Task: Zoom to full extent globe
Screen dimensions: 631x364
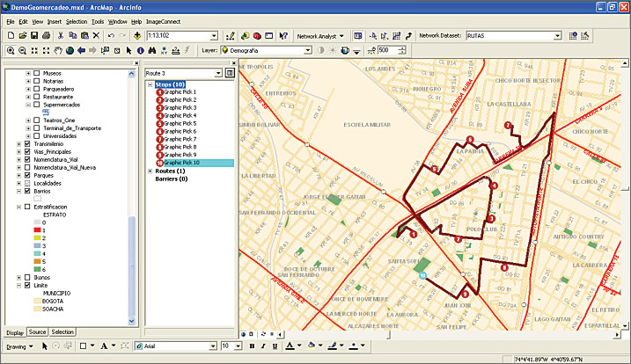Action: tap(70, 50)
